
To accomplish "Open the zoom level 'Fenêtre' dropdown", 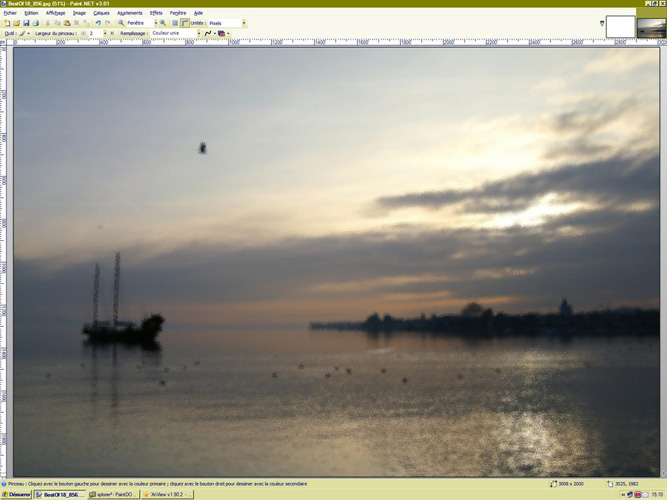I will tap(155, 23).
